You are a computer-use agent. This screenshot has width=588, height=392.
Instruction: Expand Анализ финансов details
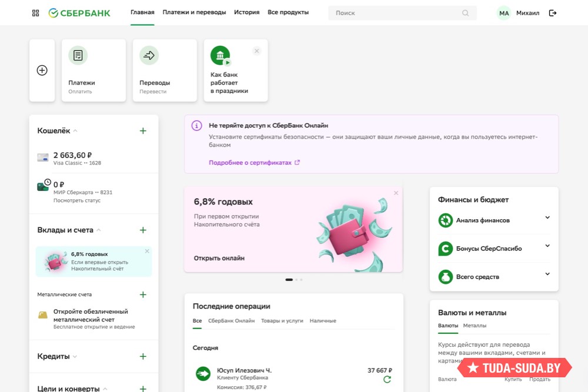547,217
